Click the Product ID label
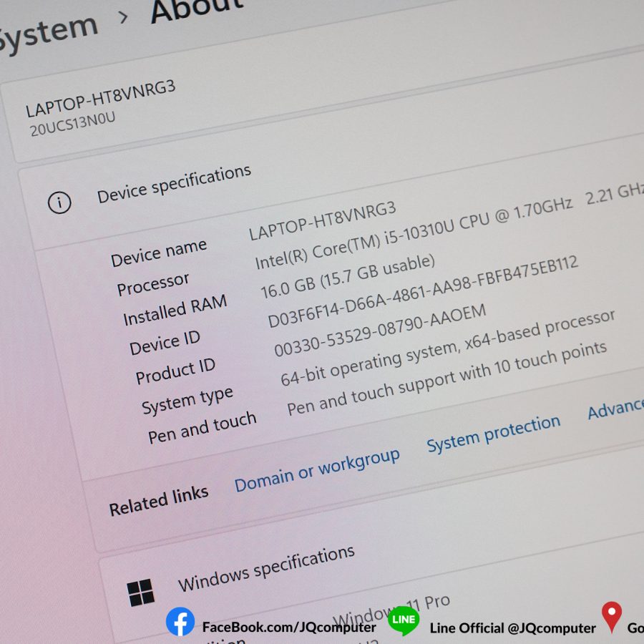Image resolution: width=644 pixels, height=644 pixels. pyautogui.click(x=175, y=371)
